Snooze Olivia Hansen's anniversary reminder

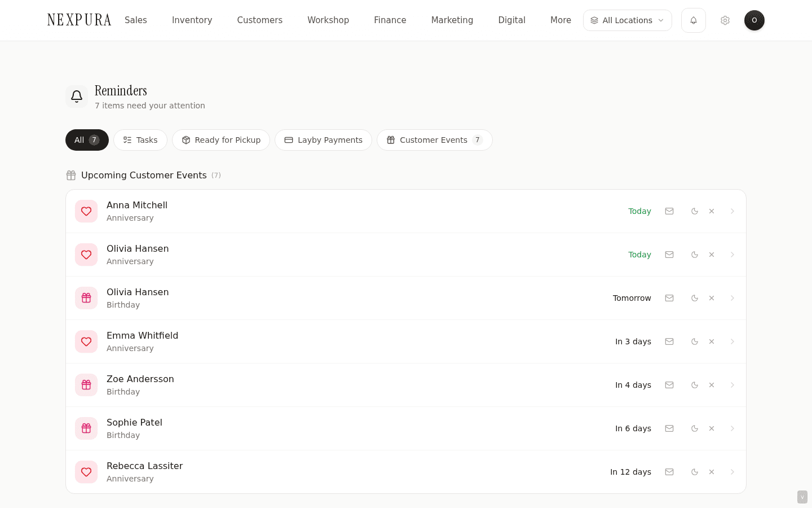(x=695, y=255)
